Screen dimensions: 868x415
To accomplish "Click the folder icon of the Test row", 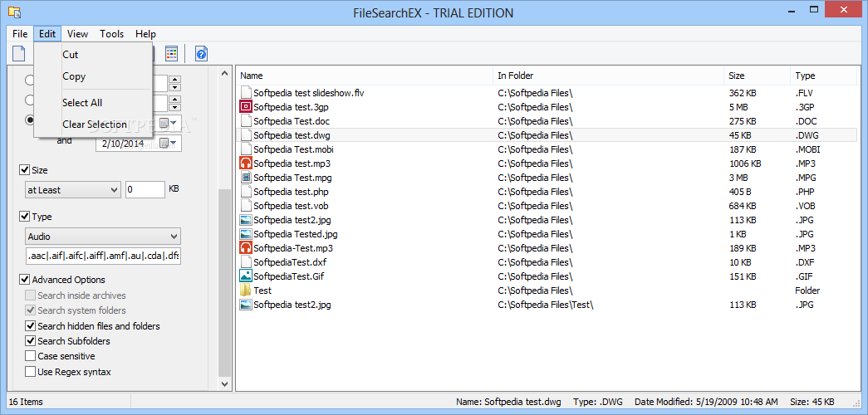I will tap(246, 290).
